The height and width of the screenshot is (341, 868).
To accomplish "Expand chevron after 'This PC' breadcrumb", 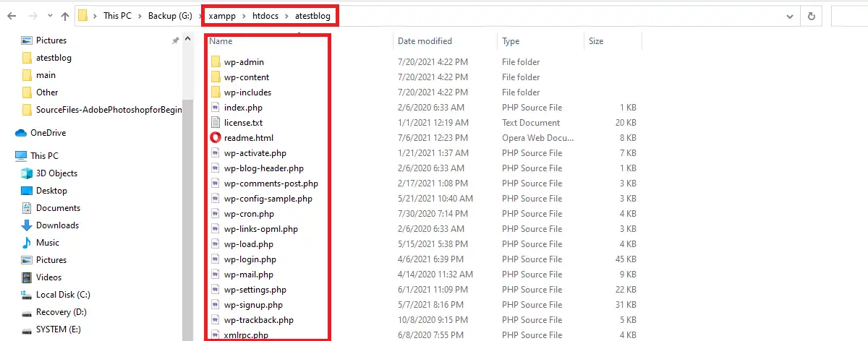I will [141, 16].
